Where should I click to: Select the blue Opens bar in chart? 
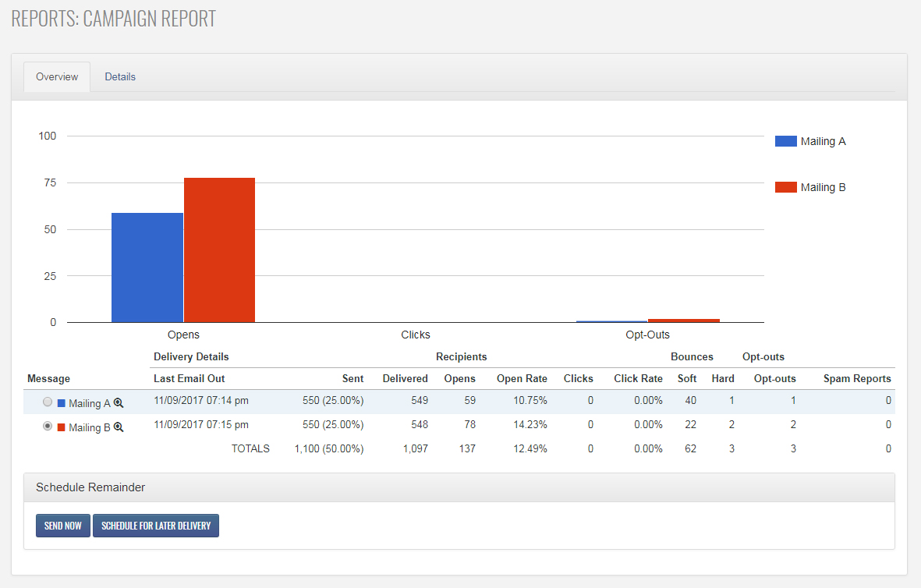point(147,267)
